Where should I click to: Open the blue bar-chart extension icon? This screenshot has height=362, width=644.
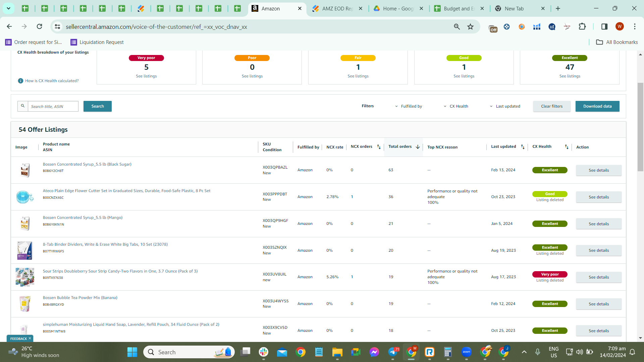click(x=537, y=27)
